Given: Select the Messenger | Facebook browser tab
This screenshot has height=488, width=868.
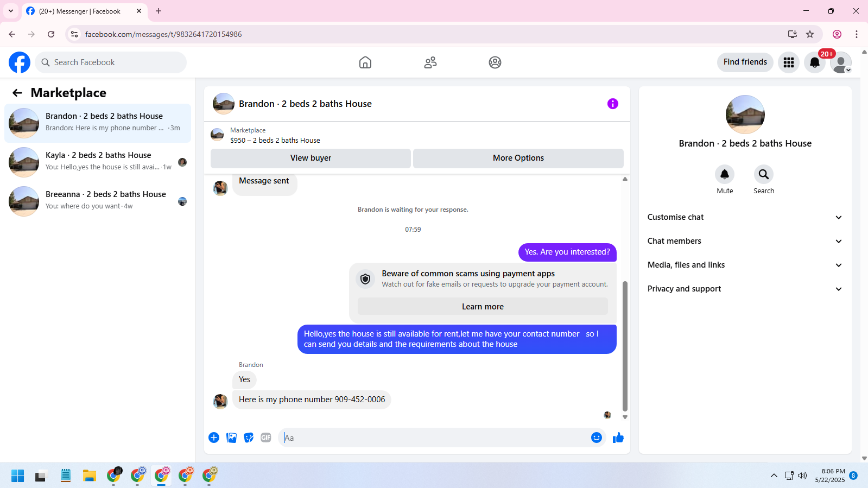Looking at the screenshot, I should [x=84, y=11].
